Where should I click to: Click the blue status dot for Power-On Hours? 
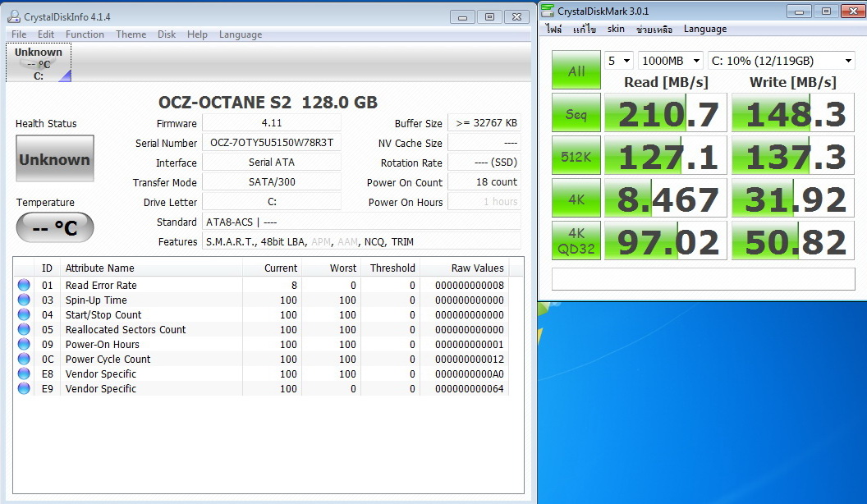(x=24, y=344)
